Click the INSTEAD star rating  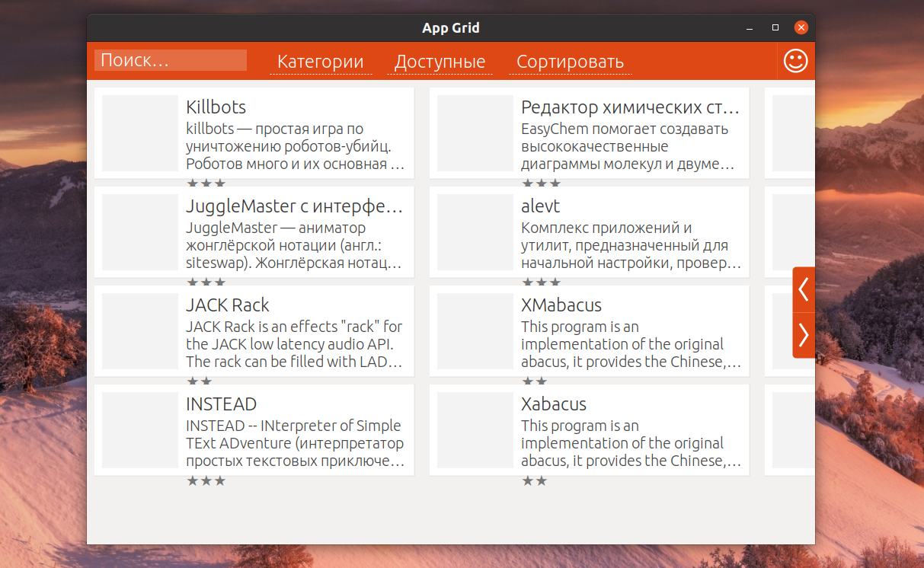[206, 480]
